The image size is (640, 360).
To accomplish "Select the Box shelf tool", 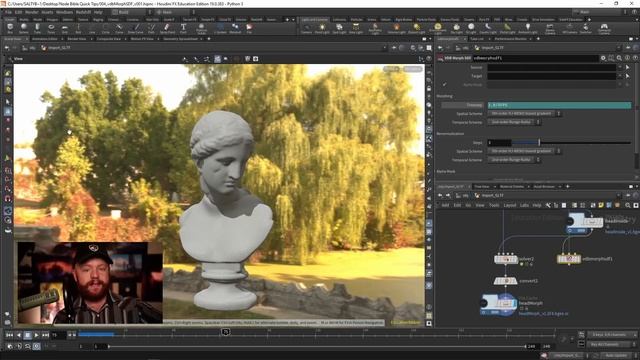I will pyautogui.click(x=10, y=29).
